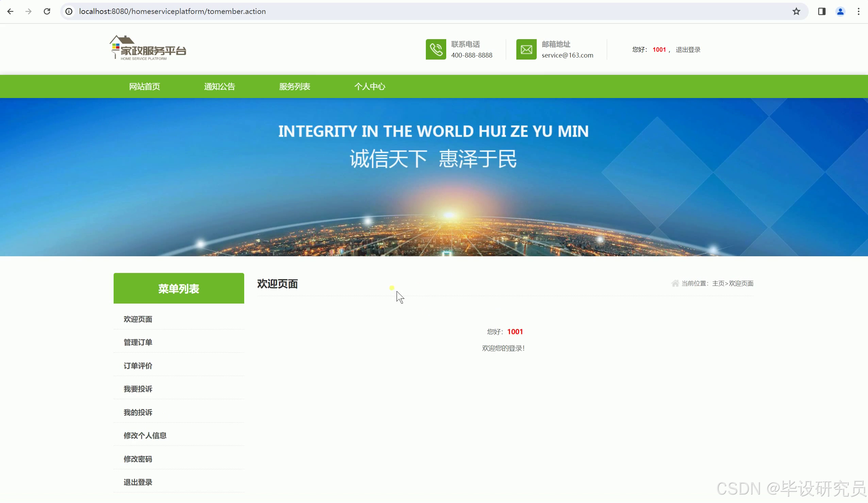Select 修改个人信息 in the sidebar menu
868x503 pixels.
(145, 435)
